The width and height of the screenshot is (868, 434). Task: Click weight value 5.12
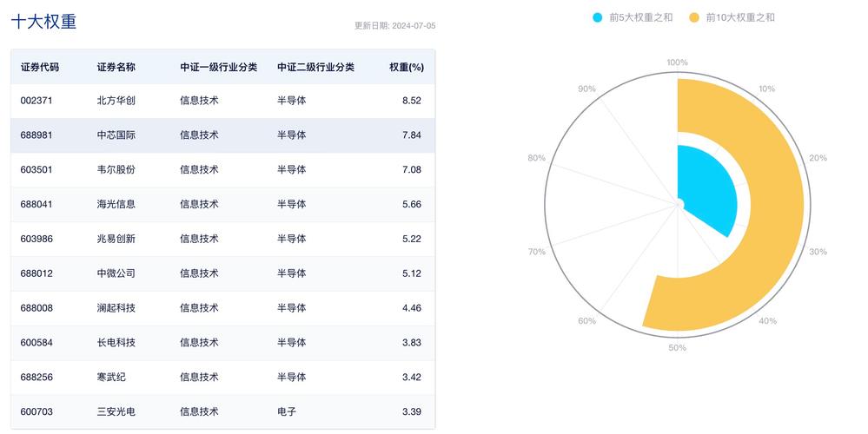click(x=412, y=273)
